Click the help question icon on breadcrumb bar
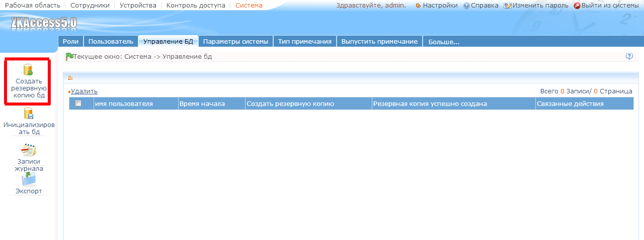Viewport: 644px width, 240px height. coord(629,56)
